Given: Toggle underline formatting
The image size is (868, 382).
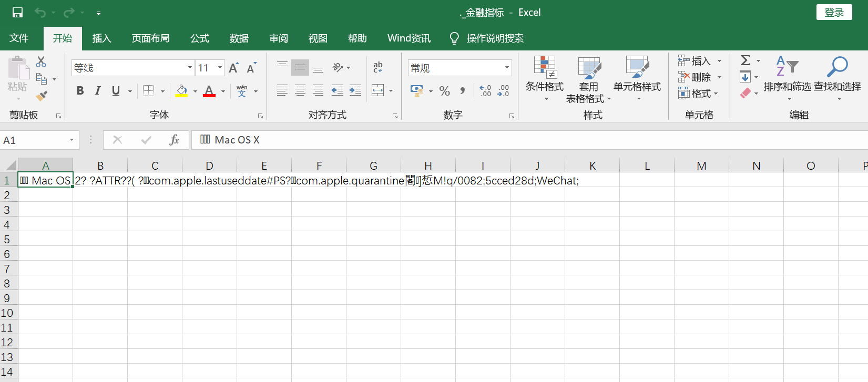Looking at the screenshot, I should pos(116,91).
